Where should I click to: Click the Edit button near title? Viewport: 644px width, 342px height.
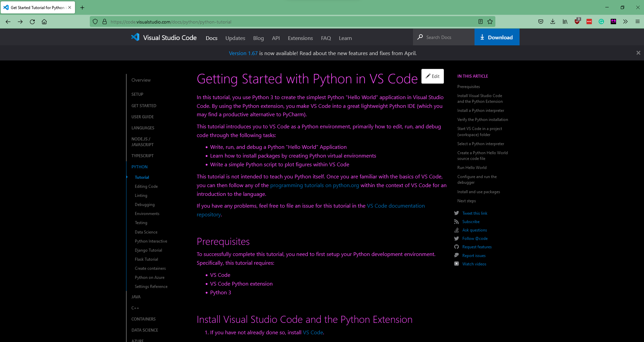tap(432, 76)
